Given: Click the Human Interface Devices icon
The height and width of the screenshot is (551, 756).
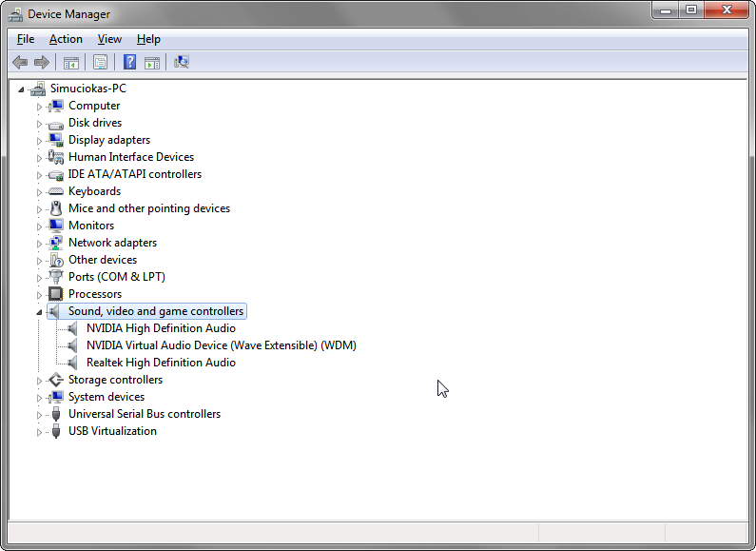Looking at the screenshot, I should click(x=56, y=157).
